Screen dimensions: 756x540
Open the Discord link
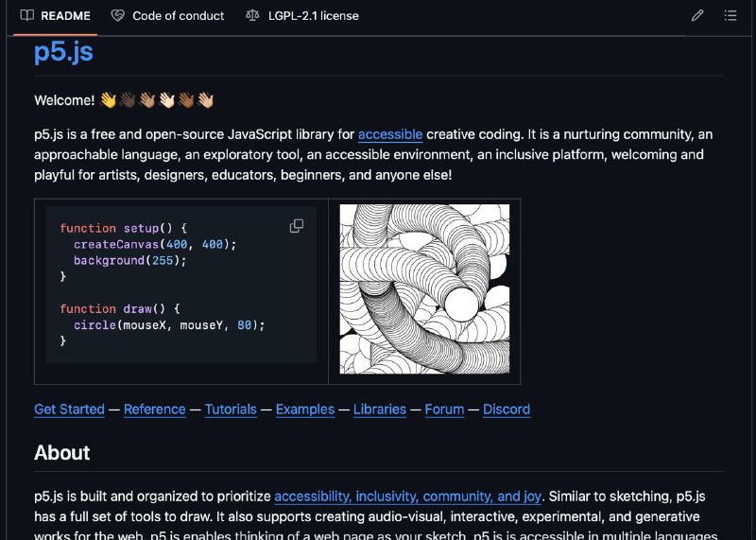[507, 409]
